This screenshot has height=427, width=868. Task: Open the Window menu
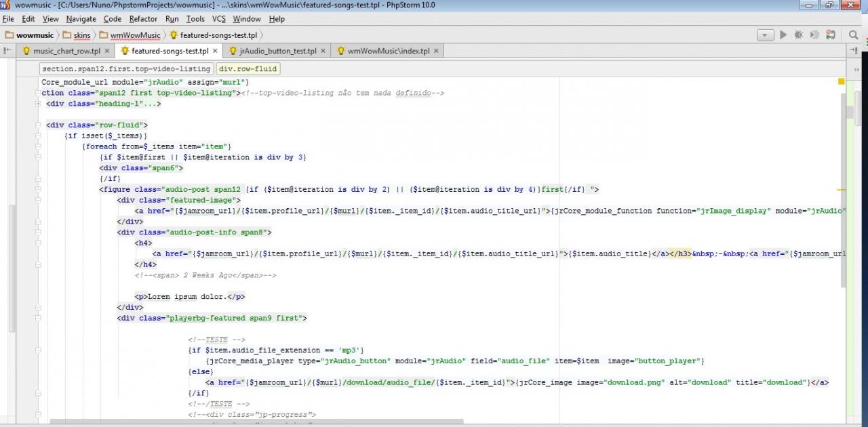click(x=247, y=19)
